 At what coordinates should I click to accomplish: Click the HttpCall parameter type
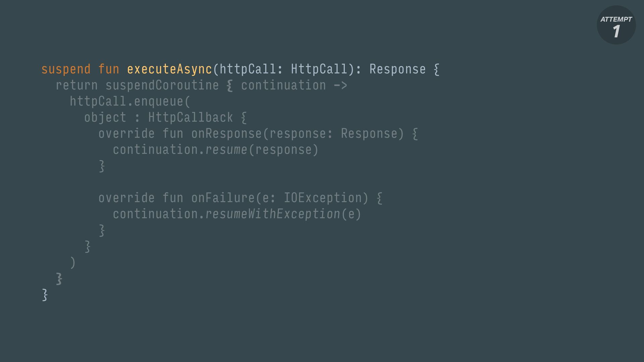point(319,69)
